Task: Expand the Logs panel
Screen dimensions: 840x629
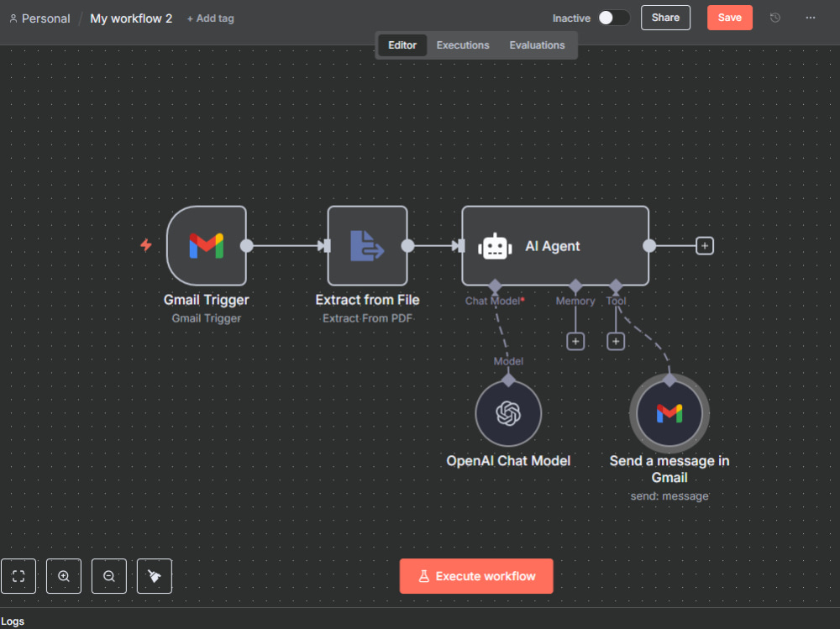Action: (13, 621)
